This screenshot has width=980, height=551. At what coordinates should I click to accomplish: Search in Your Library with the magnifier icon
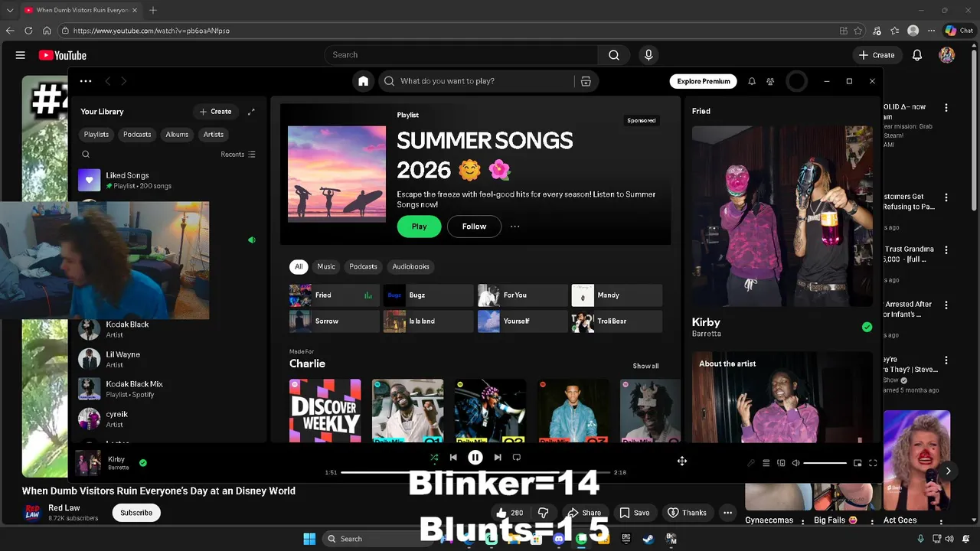pos(86,154)
